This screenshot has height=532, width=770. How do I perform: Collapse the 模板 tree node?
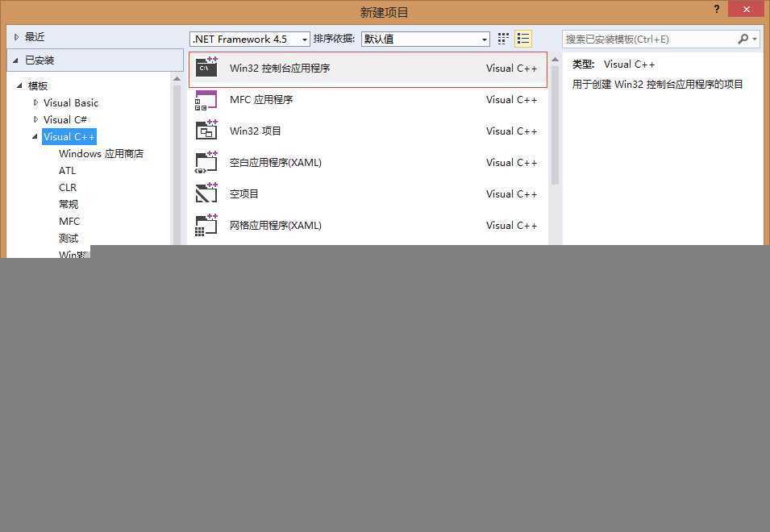[x=19, y=85]
